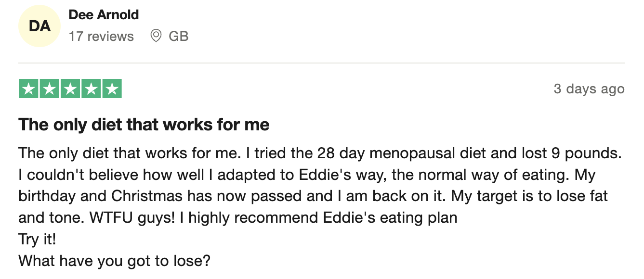Click the fifth green rating star
Image resolution: width=644 pixels, height=279 pixels.
(112, 89)
